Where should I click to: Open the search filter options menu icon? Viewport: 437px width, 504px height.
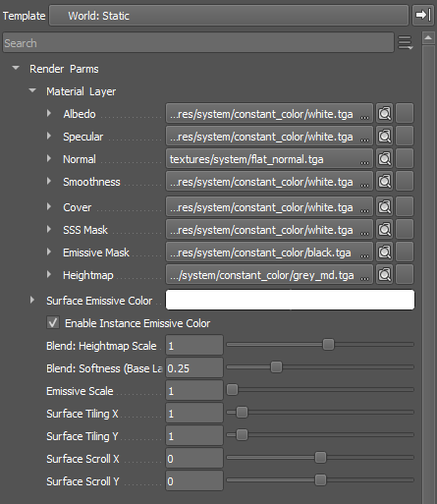[x=406, y=43]
